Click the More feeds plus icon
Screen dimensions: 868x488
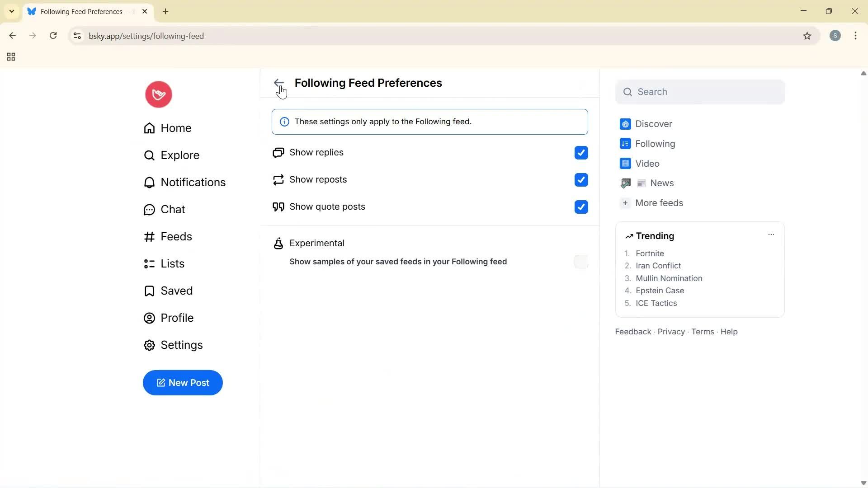pos(625,203)
